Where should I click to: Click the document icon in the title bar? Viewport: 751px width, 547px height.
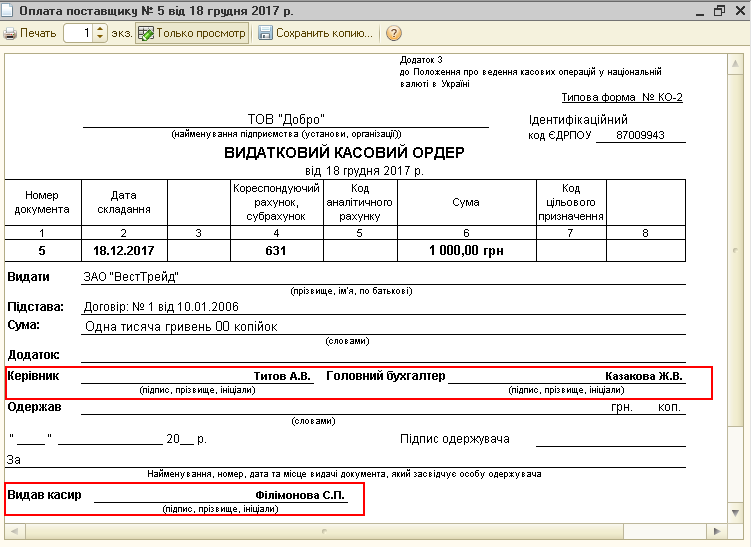[6, 10]
